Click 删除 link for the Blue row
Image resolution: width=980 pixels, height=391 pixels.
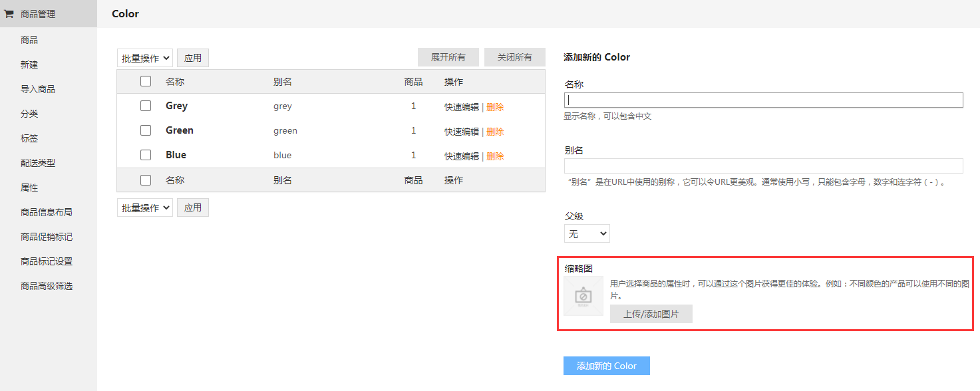coord(495,156)
